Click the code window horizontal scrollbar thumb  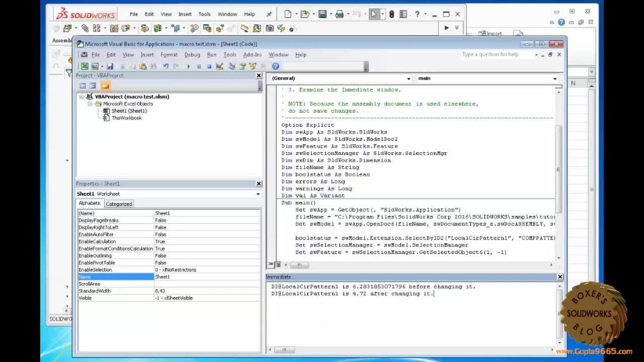pyautogui.click(x=299, y=265)
